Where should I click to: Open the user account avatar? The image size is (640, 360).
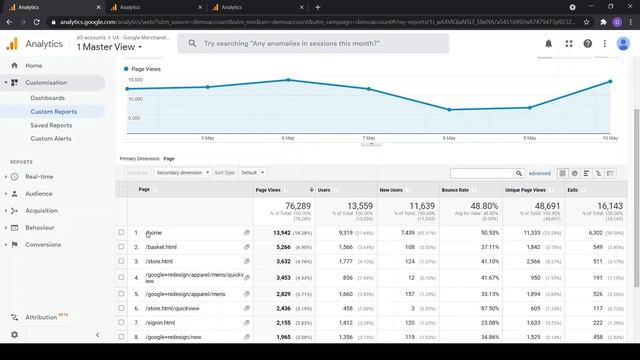tap(623, 43)
